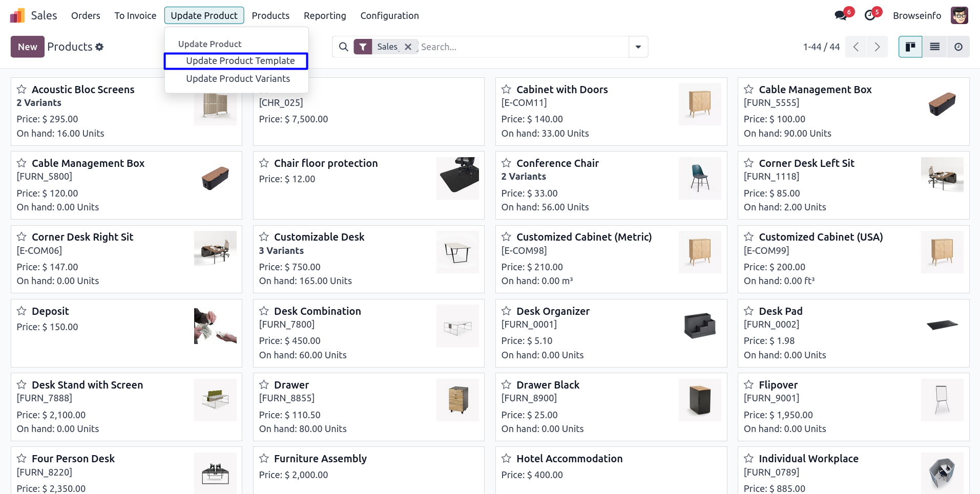Open the Configuration menu
980x494 pixels.
(x=389, y=16)
